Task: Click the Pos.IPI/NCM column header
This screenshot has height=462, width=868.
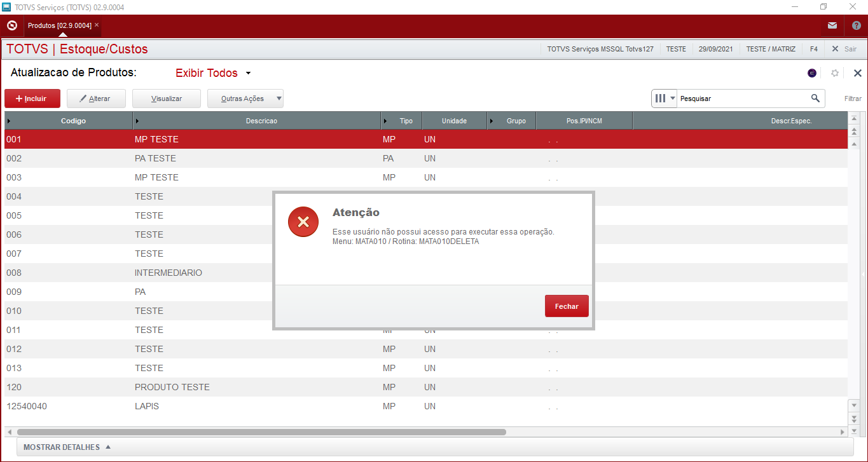Action: (x=584, y=121)
